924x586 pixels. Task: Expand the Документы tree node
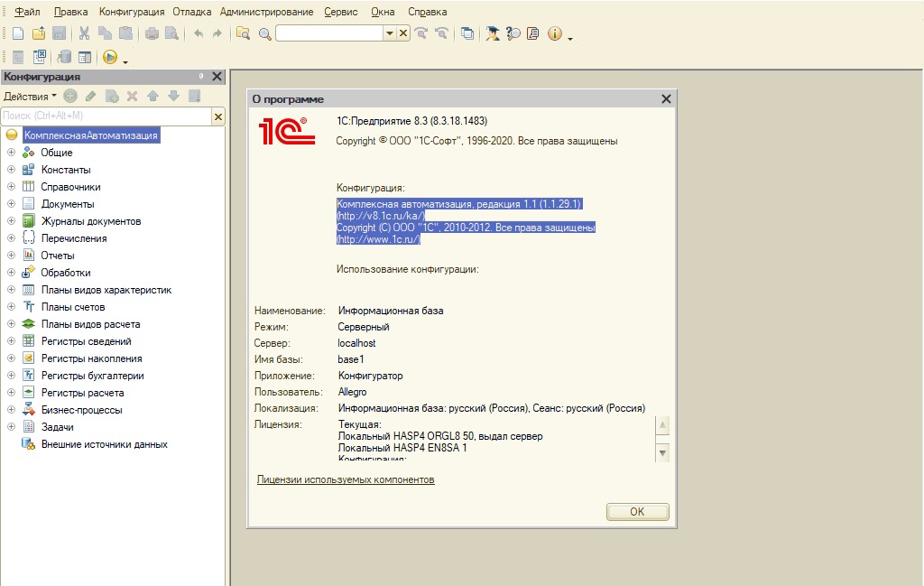(x=11, y=203)
